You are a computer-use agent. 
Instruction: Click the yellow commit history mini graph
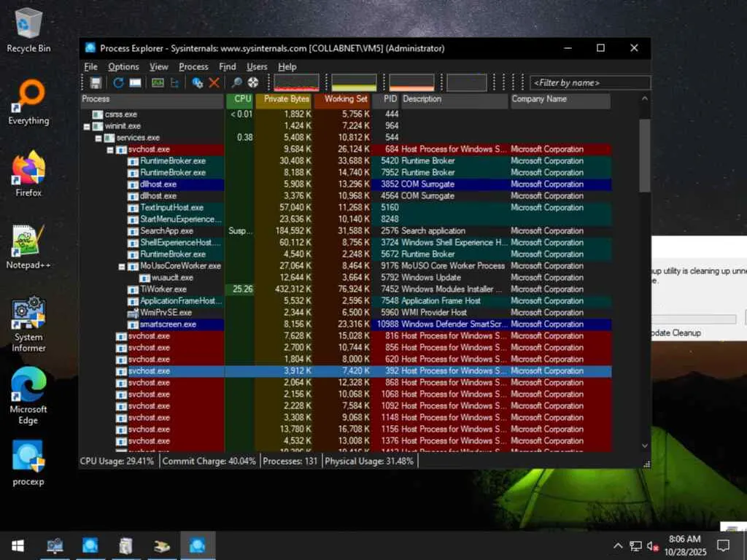[x=354, y=82]
